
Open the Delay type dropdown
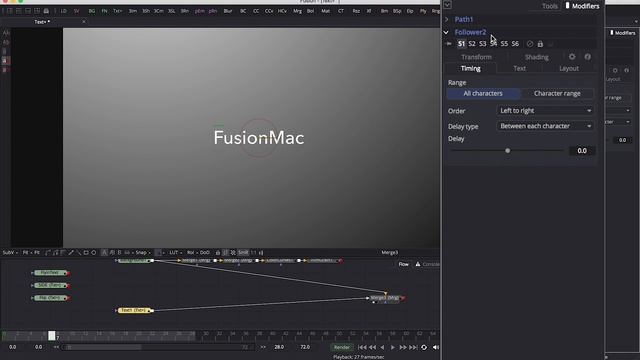[545, 126]
